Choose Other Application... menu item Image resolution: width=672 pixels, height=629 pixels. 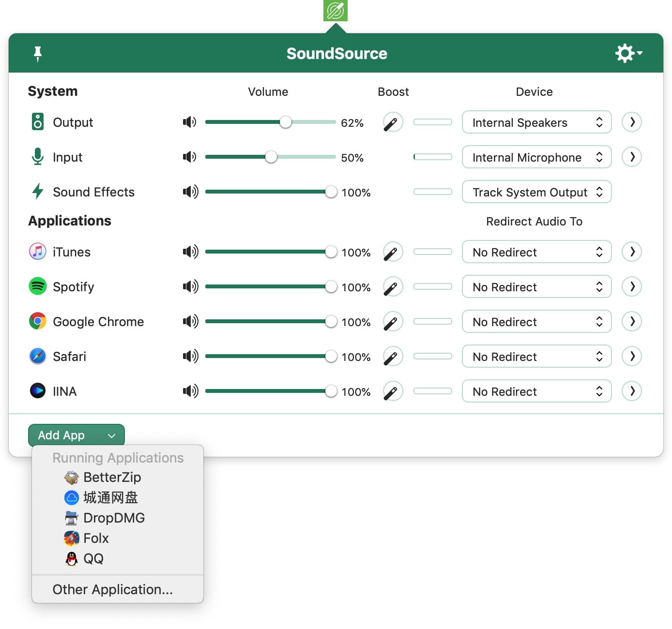click(x=112, y=589)
